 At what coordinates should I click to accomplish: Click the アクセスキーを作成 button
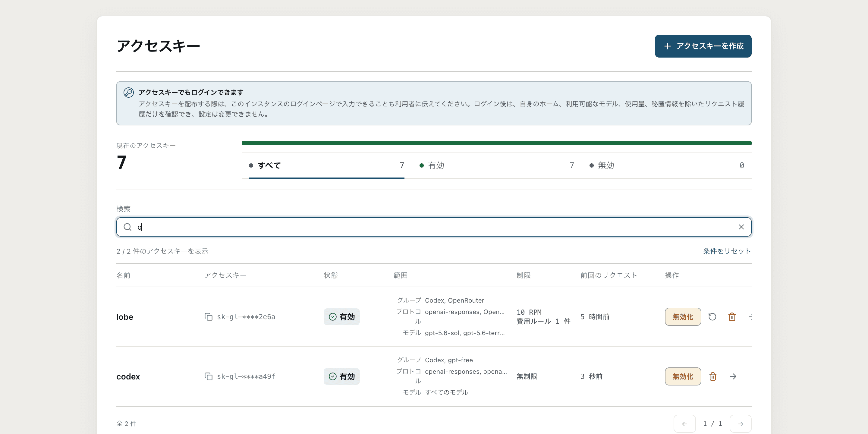click(x=703, y=46)
